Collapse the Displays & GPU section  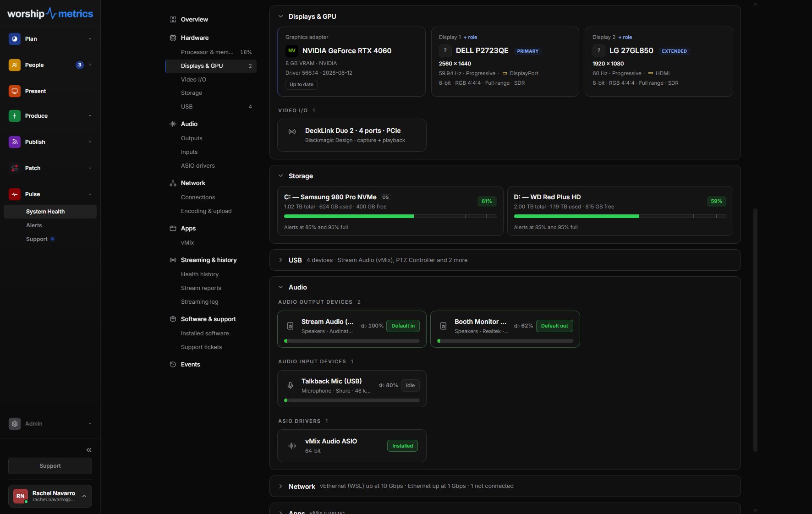pos(280,16)
